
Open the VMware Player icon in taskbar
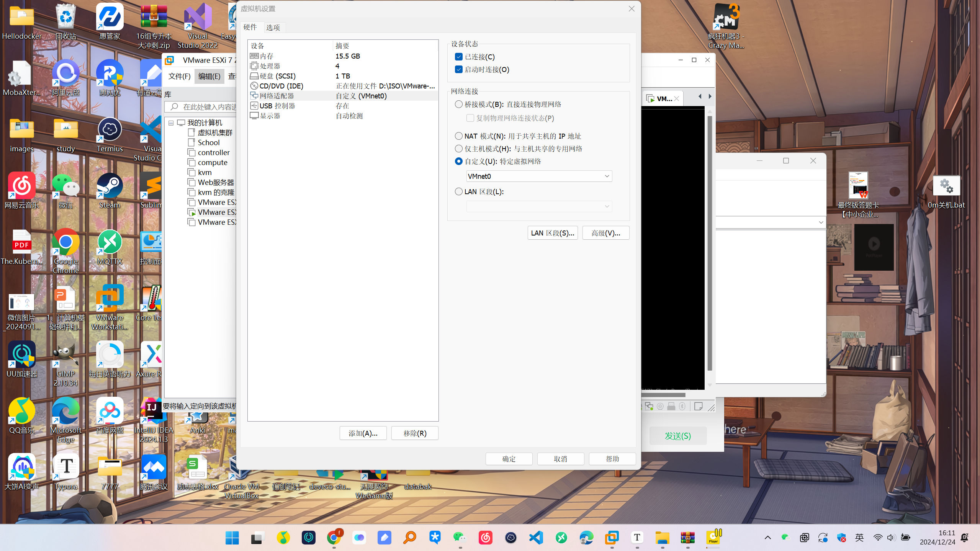point(713,538)
